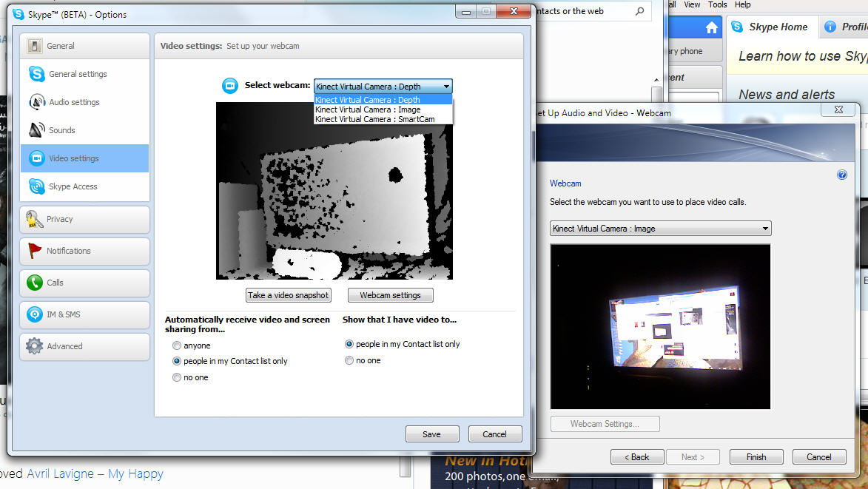Select 'no one' under Show that I have video

coord(349,361)
